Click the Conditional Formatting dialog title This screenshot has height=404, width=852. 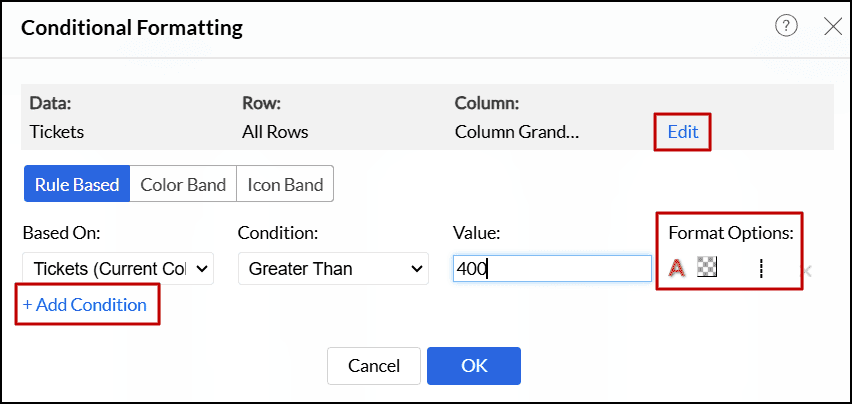[x=132, y=28]
